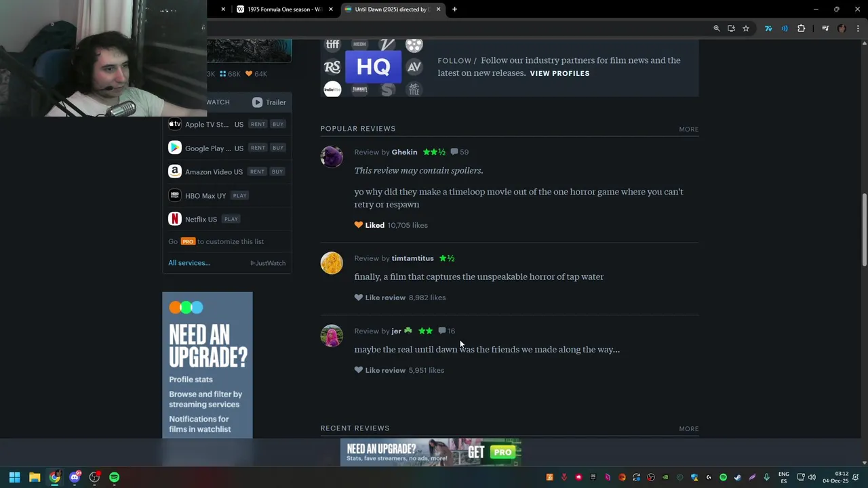The width and height of the screenshot is (868, 488).
Task: Click the Need an Upgrade sidebar ad
Action: click(208, 365)
